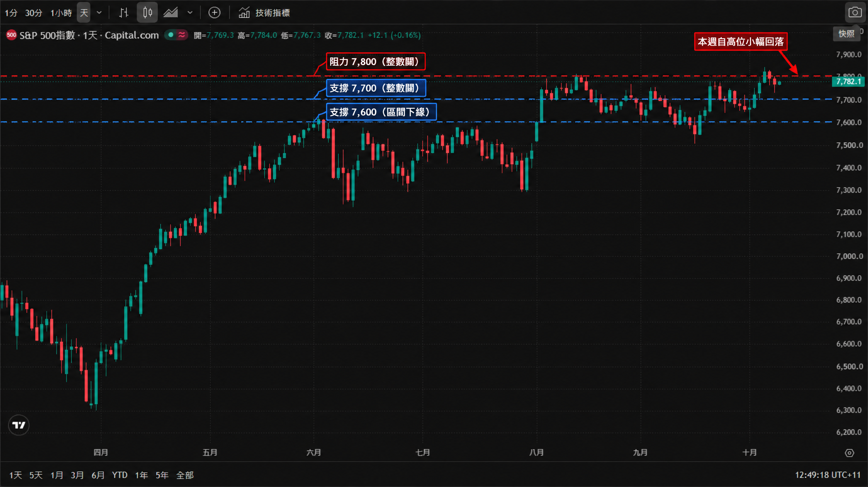
Task: Click the market status green dot indicator
Action: pyautogui.click(x=171, y=35)
